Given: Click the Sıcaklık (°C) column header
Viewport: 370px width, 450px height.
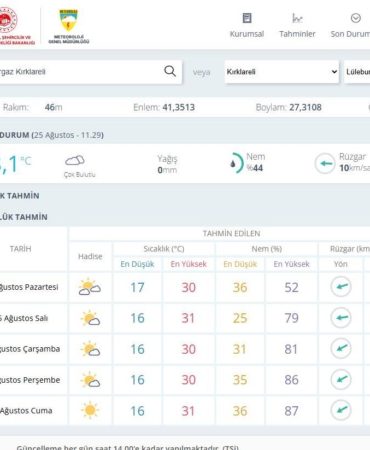Looking at the screenshot, I should 164,249.
